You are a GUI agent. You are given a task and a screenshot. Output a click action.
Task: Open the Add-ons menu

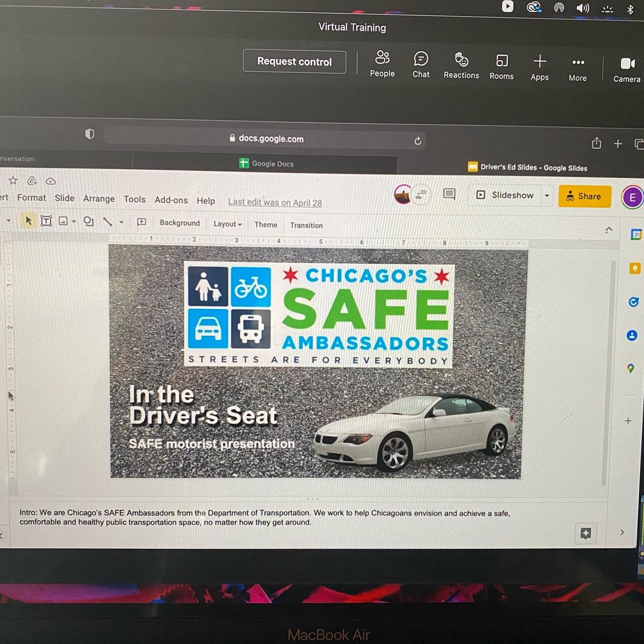tap(171, 200)
